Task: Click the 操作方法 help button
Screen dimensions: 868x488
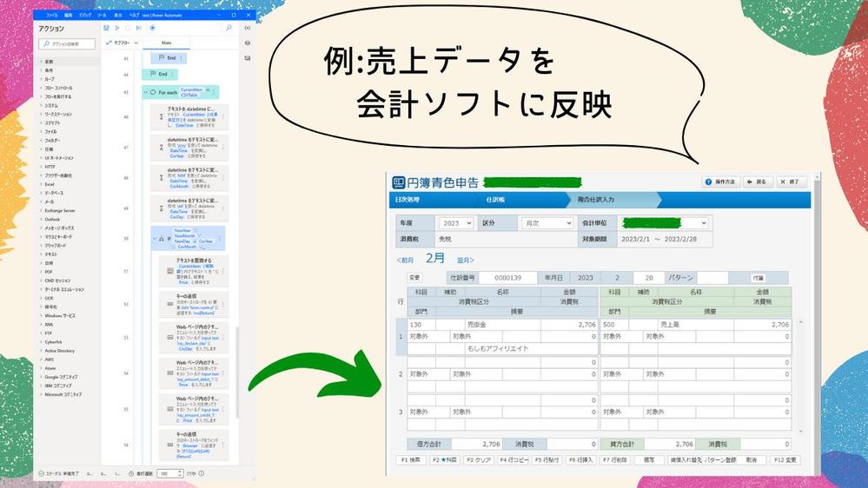Action: (x=720, y=181)
